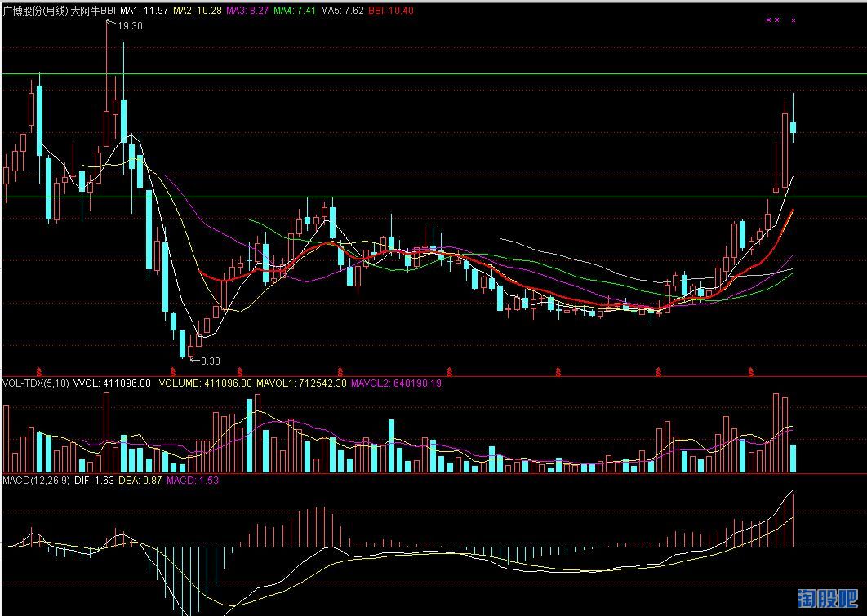
Task: Click the VOLUME: 411896.00 value
Action: pos(205,383)
